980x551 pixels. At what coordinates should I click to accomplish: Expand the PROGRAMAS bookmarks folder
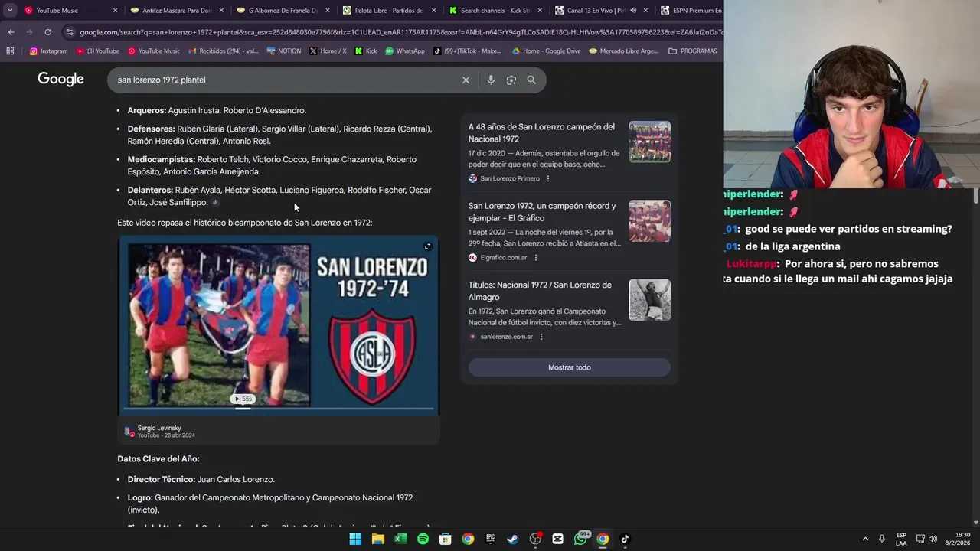pyautogui.click(x=693, y=51)
